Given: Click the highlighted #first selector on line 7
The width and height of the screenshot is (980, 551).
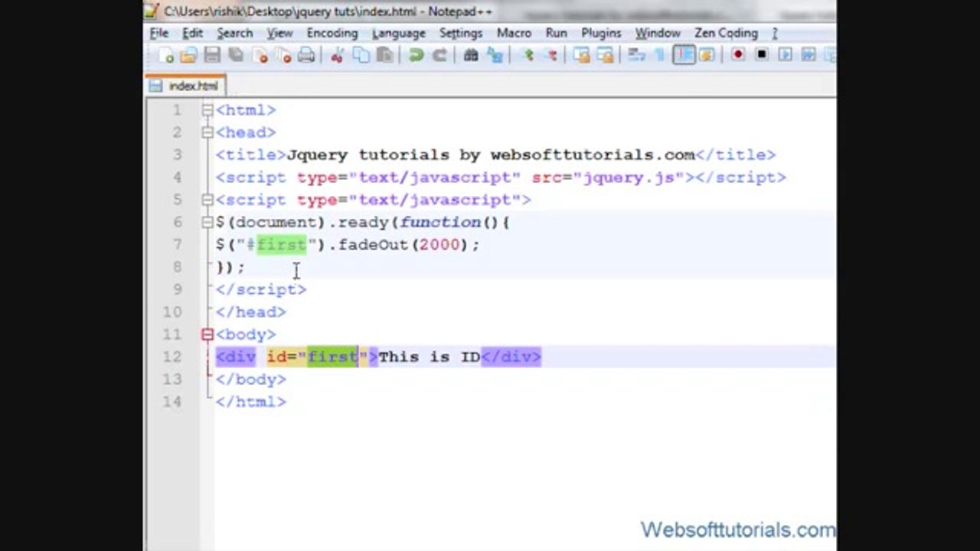Looking at the screenshot, I should click(276, 245).
